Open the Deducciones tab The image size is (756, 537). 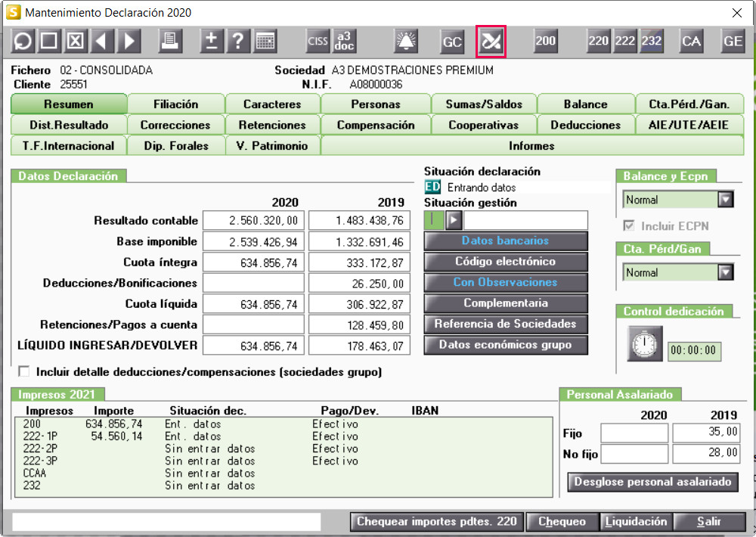pos(585,125)
